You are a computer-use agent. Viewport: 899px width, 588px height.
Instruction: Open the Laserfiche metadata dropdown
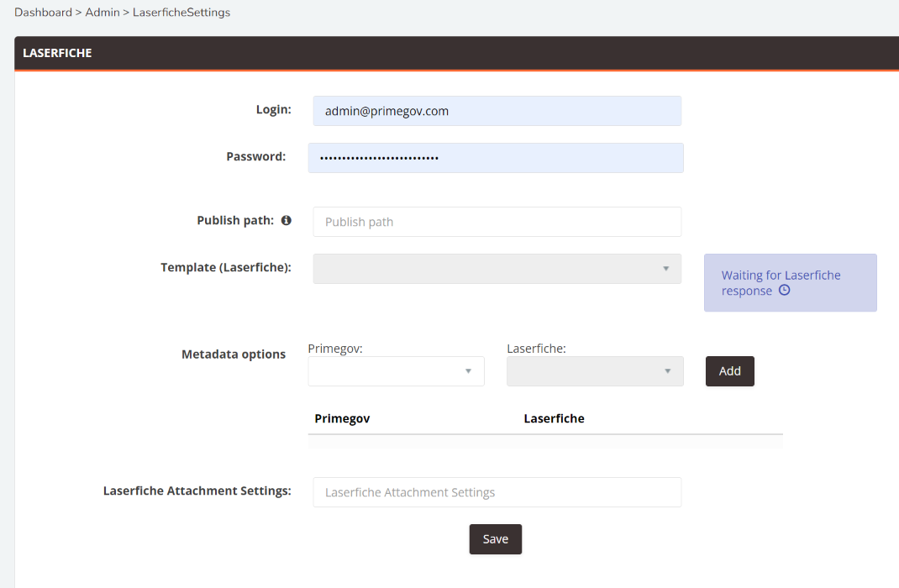coord(595,371)
